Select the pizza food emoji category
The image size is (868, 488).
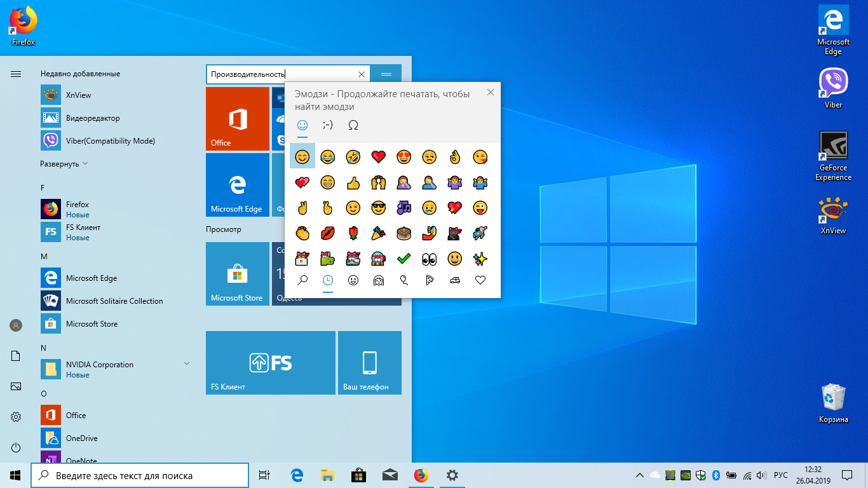point(430,280)
